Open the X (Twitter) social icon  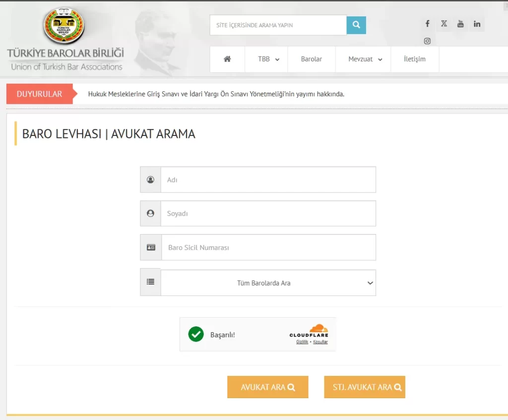click(x=444, y=24)
